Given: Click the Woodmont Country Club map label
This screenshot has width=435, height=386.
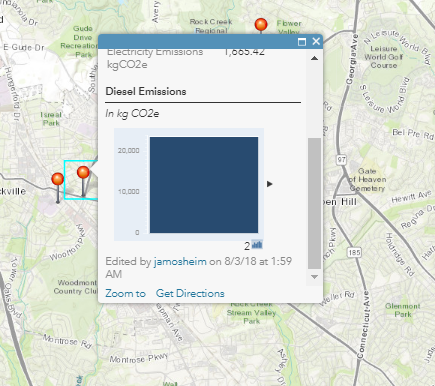Looking at the screenshot, I should (76, 287).
